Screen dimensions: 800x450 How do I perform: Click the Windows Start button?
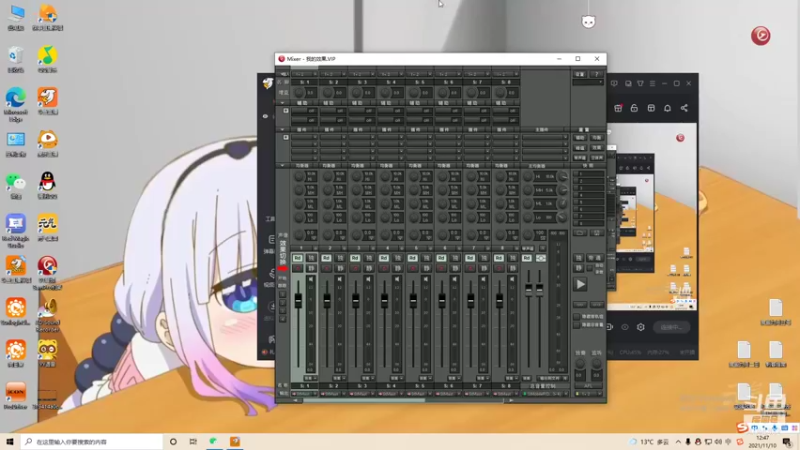pyautogui.click(x=10, y=441)
